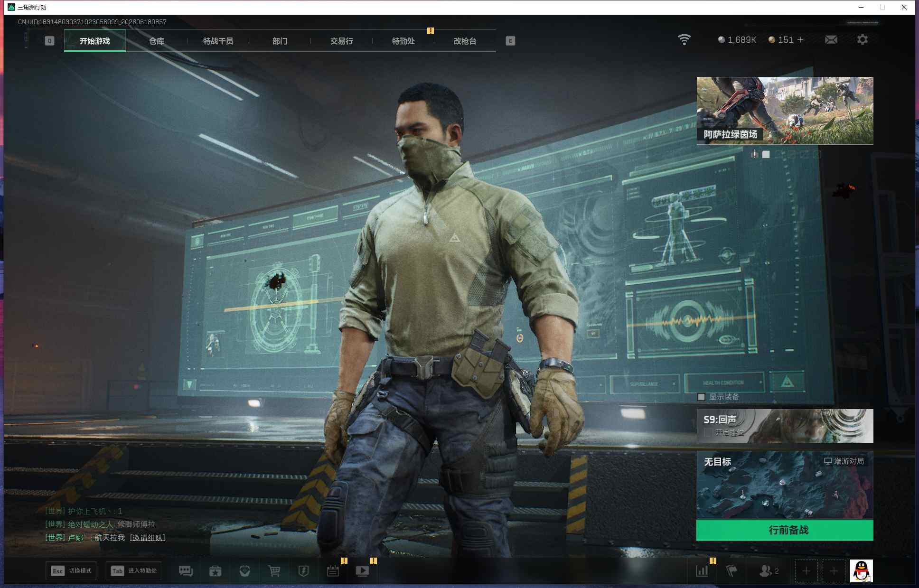
Task: Click the 三角洲行动 title bar logo
Action: [x=11, y=7]
